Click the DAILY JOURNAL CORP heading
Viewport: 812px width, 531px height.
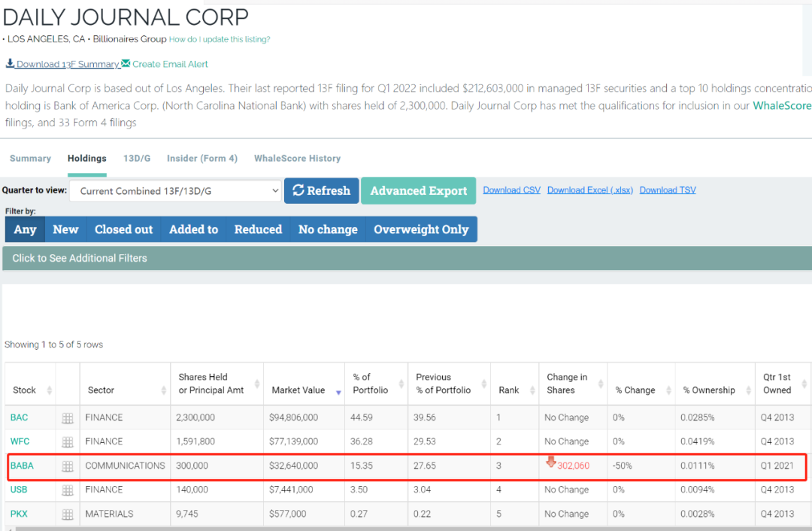pyautogui.click(x=126, y=17)
